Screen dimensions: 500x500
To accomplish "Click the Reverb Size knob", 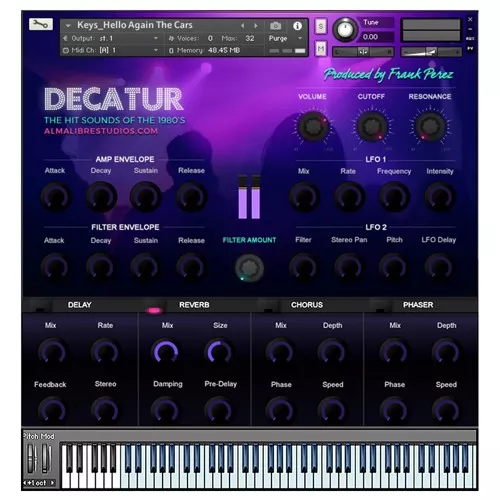I will 219,352.
